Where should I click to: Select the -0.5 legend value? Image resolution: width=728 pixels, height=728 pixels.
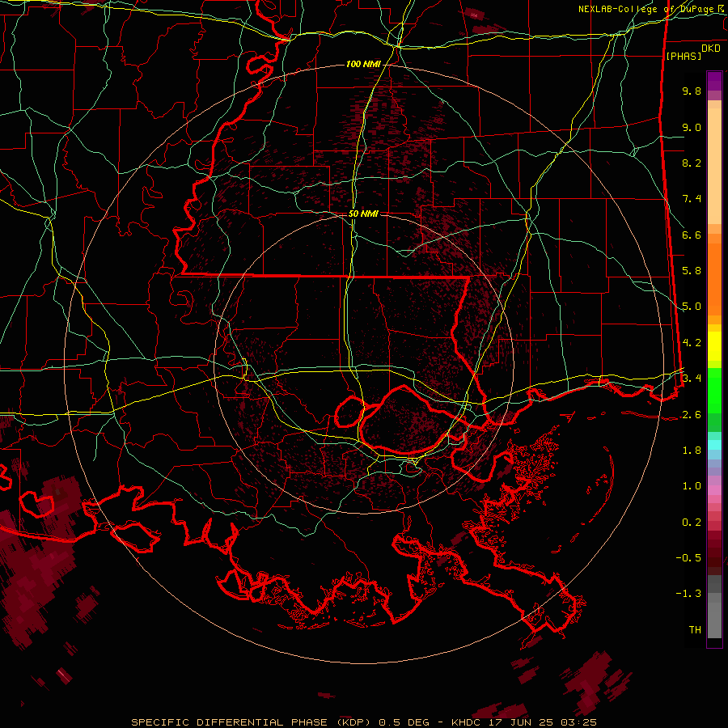688,557
